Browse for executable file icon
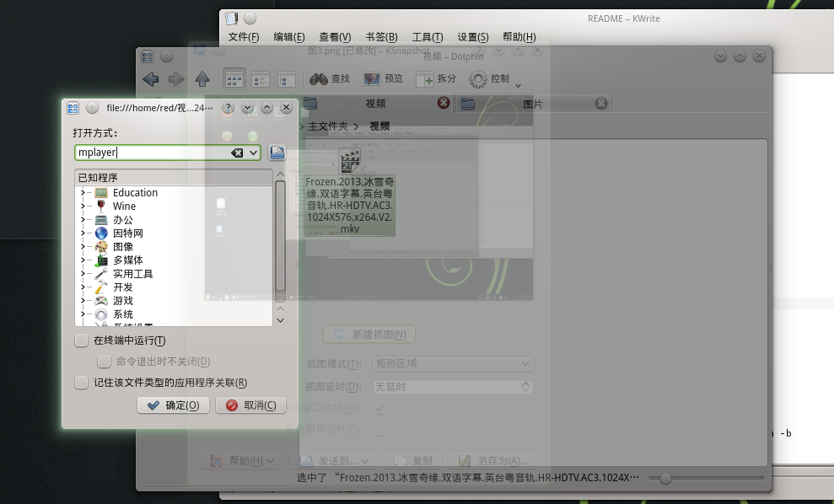Screen dimensions: 834x504 point(277,153)
